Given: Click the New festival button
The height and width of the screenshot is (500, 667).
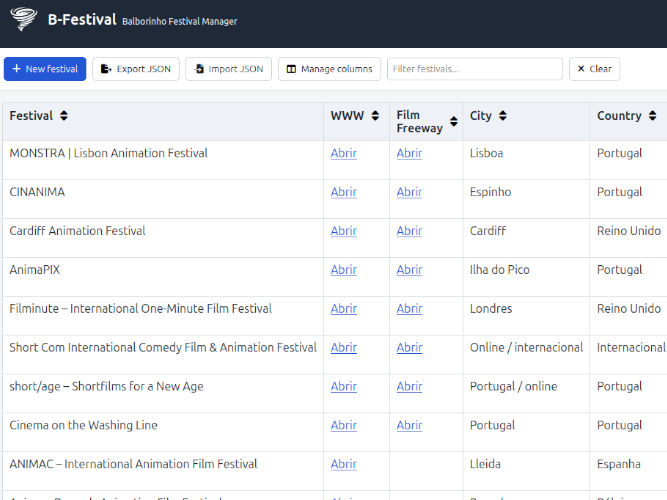Looking at the screenshot, I should tap(45, 69).
